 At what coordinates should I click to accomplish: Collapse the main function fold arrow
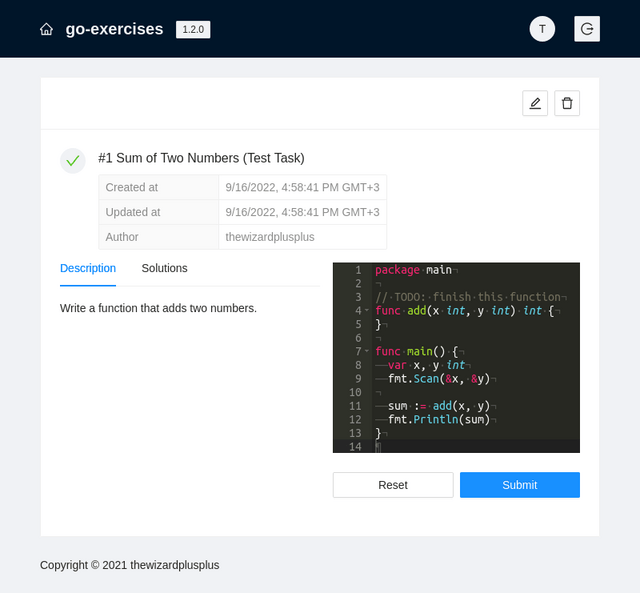tap(367, 351)
